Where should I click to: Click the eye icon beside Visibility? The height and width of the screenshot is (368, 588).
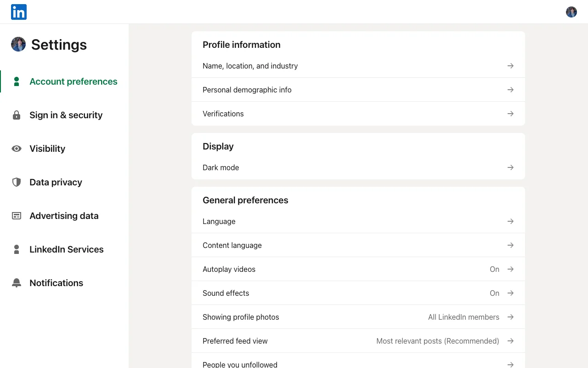(x=17, y=149)
